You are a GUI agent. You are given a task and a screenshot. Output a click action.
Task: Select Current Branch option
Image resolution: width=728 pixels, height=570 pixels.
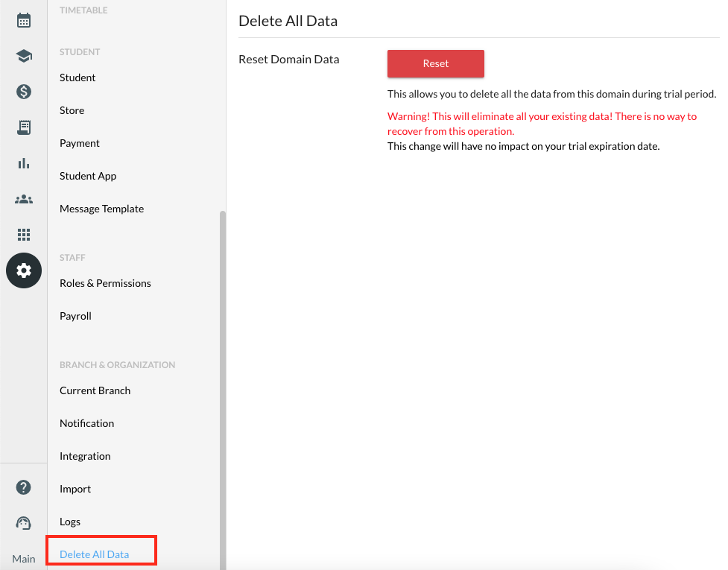95,390
